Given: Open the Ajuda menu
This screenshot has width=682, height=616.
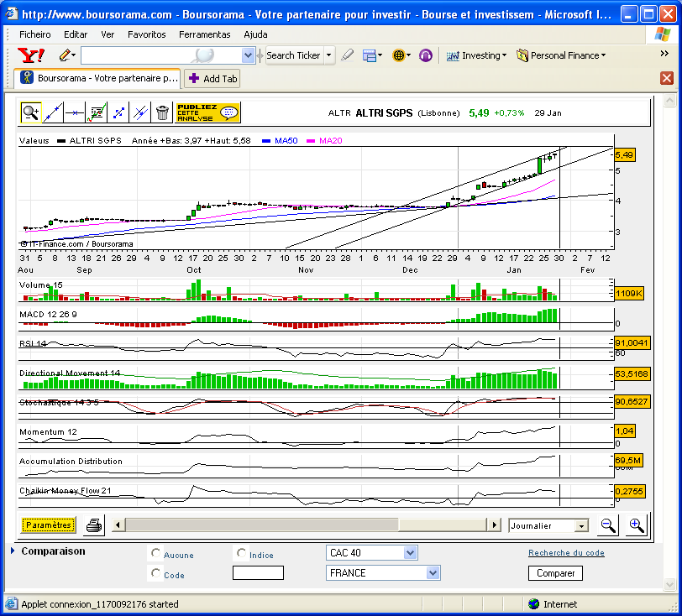Looking at the screenshot, I should click(x=255, y=34).
